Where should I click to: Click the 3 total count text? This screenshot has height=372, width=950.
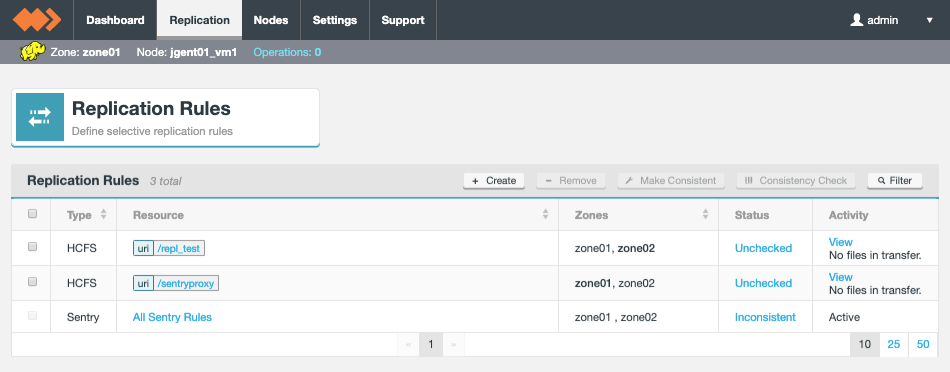(x=165, y=181)
